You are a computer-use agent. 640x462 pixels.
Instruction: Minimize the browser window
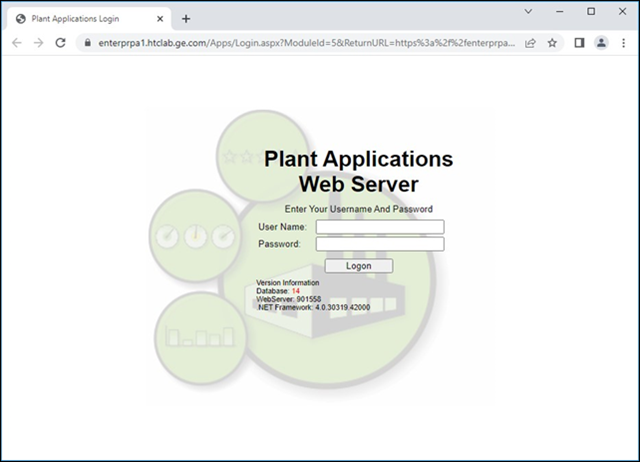[560, 11]
